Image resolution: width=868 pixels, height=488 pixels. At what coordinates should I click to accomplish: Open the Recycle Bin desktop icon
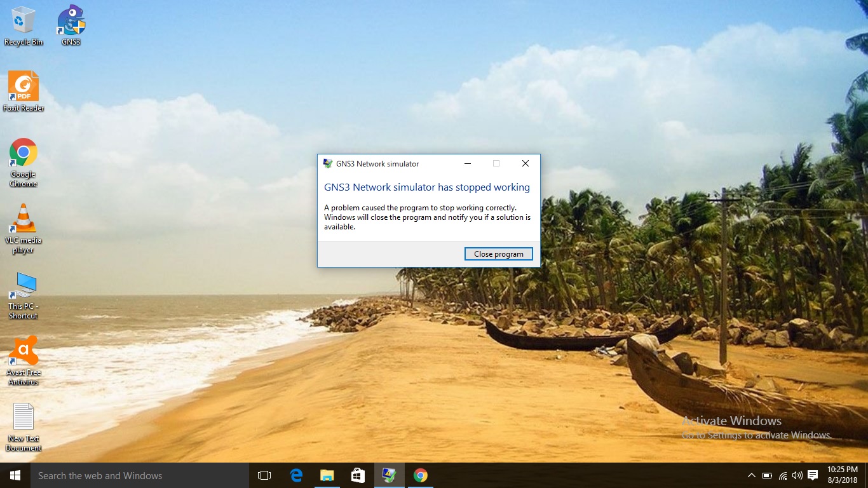[x=24, y=25]
